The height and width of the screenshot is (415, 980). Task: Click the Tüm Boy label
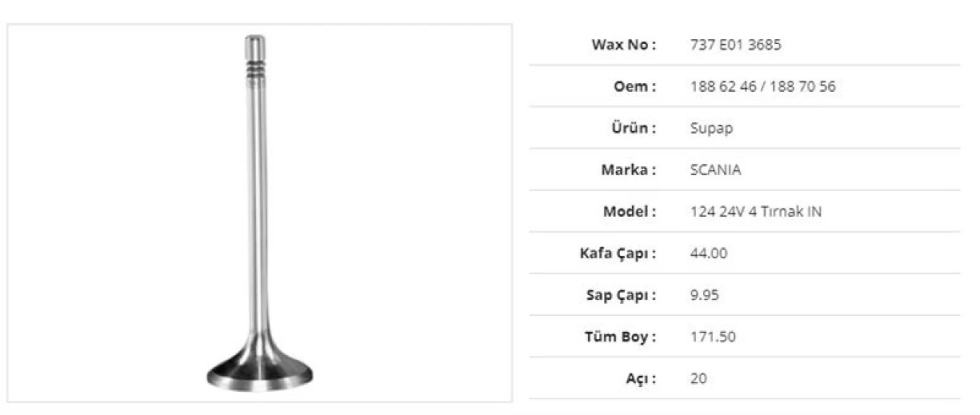coord(620,337)
